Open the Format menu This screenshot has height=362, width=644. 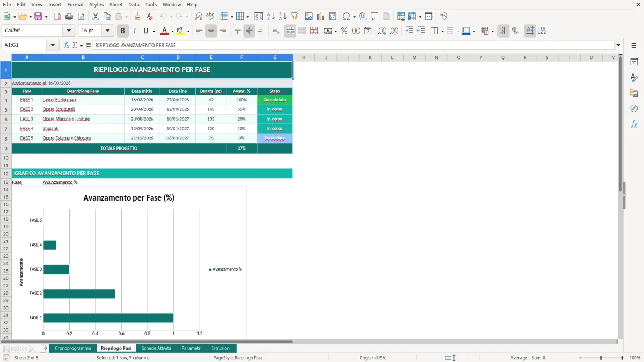coord(75,4)
